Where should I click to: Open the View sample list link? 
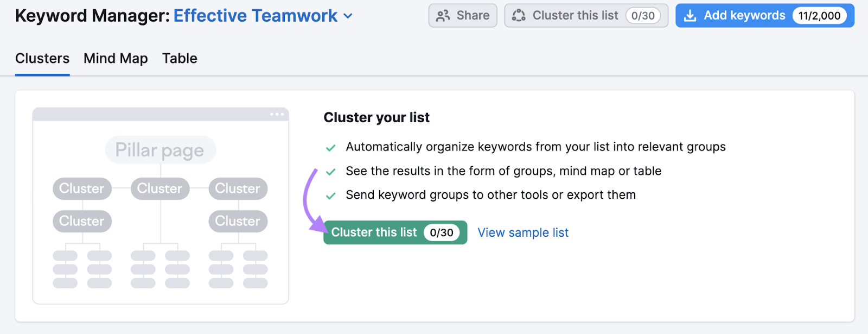tap(523, 232)
